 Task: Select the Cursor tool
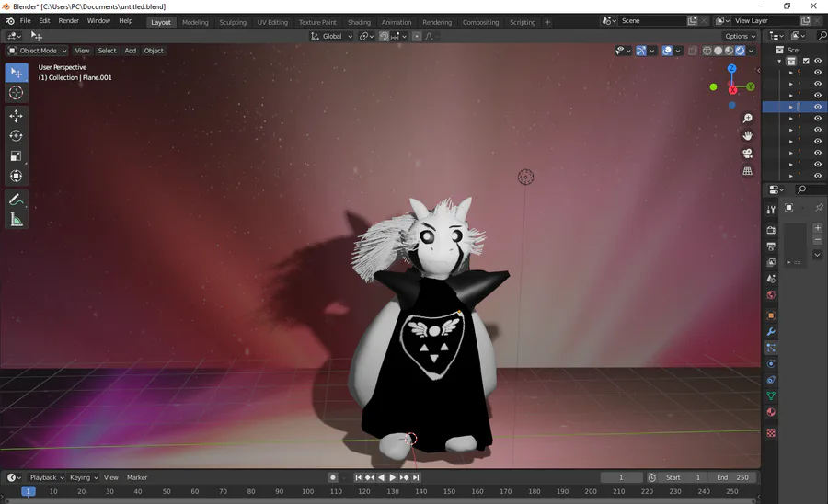tap(17, 93)
